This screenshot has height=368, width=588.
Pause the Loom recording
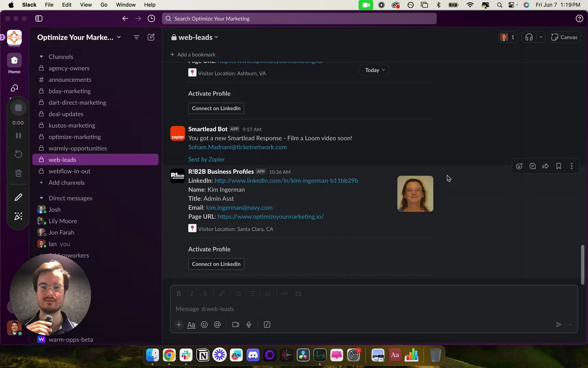click(18, 136)
